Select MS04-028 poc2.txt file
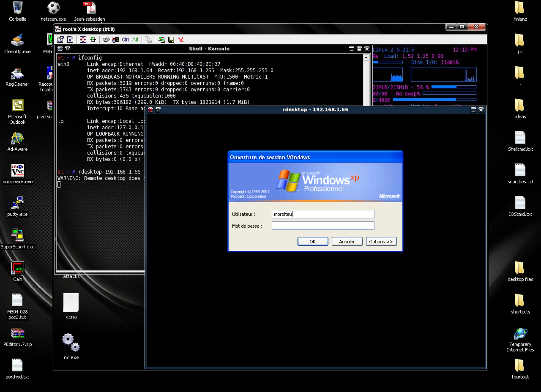 pyautogui.click(x=17, y=307)
